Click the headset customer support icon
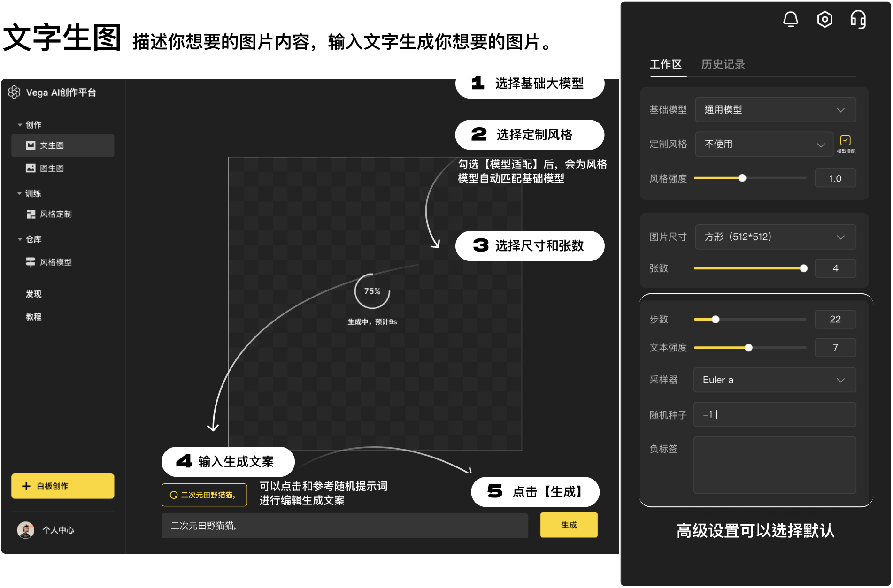This screenshot has width=893, height=588. tap(858, 20)
